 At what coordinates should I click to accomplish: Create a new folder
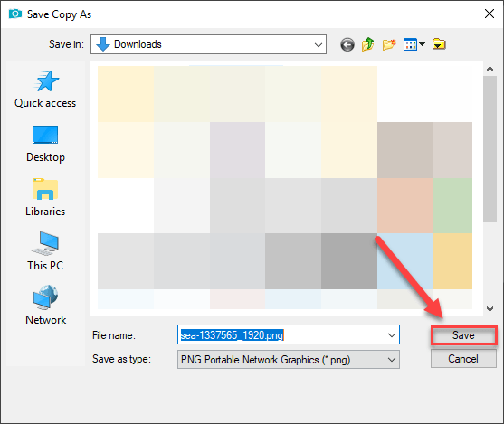389,44
